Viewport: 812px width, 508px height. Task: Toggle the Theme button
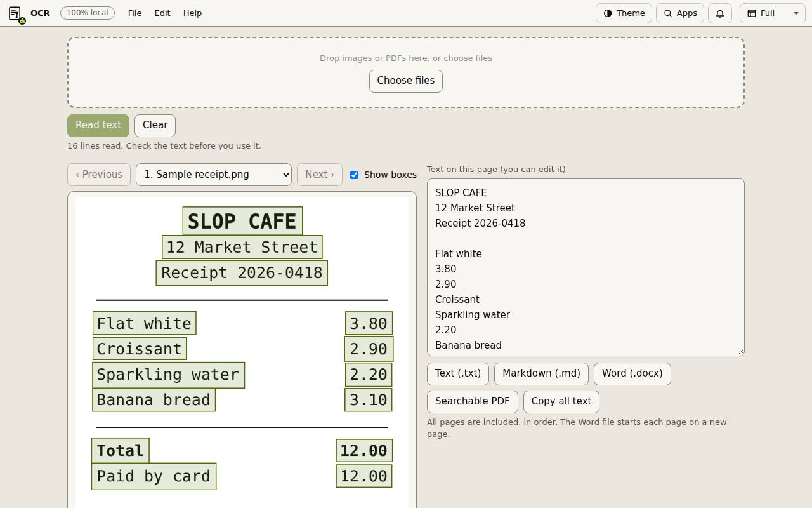(624, 13)
